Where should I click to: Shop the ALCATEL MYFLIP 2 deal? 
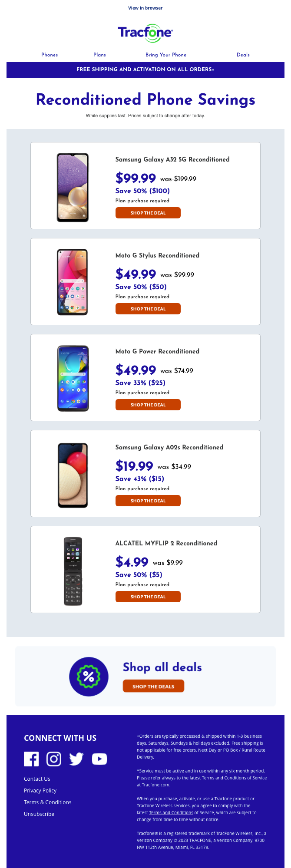pos(148,597)
